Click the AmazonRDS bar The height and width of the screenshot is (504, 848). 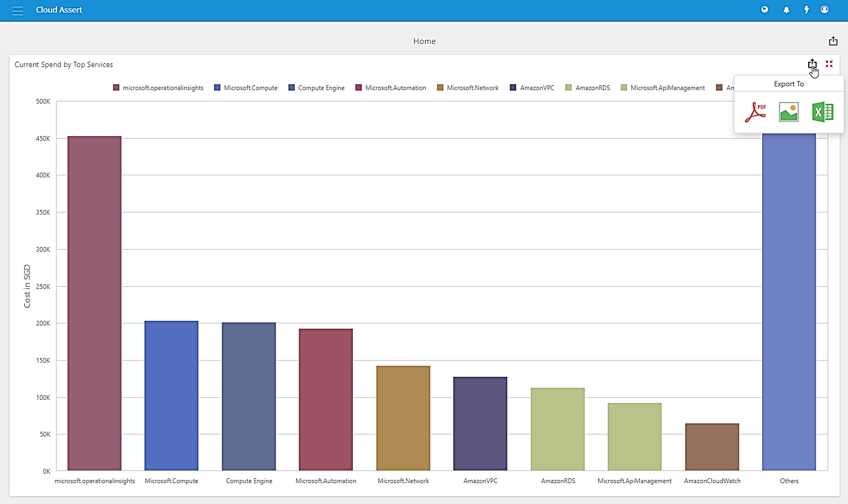[x=558, y=429]
